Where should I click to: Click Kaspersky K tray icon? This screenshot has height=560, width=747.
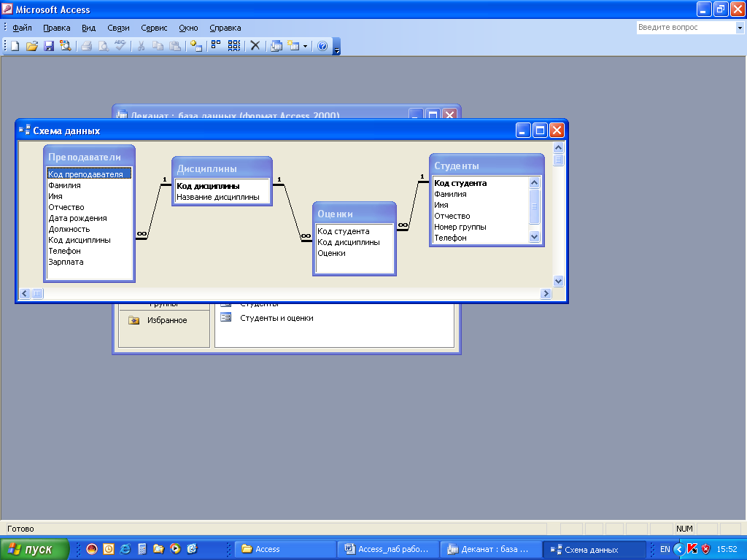pyautogui.click(x=692, y=549)
